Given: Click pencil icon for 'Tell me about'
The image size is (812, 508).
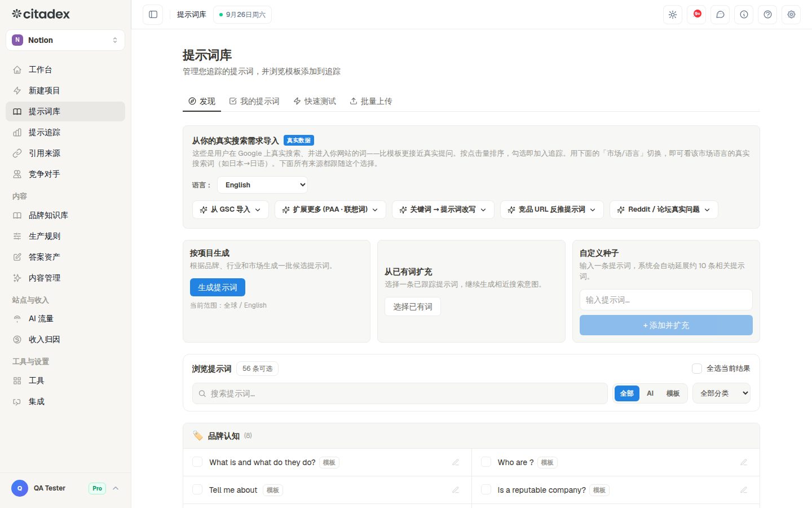Looking at the screenshot, I should pyautogui.click(x=456, y=490).
